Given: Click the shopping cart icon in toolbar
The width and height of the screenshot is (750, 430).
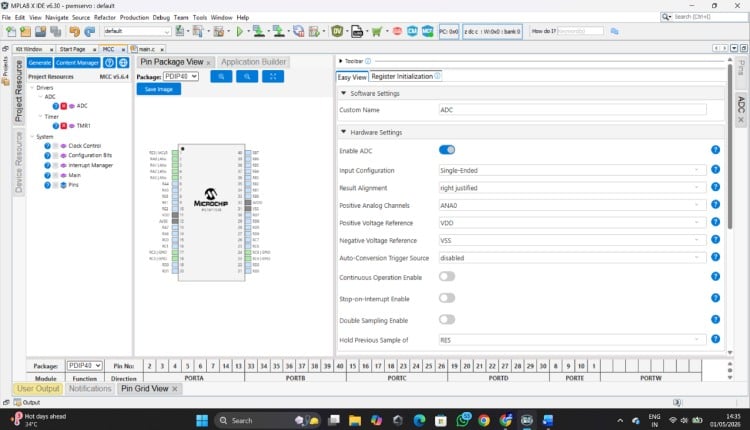Looking at the screenshot, I should click(x=376, y=32).
